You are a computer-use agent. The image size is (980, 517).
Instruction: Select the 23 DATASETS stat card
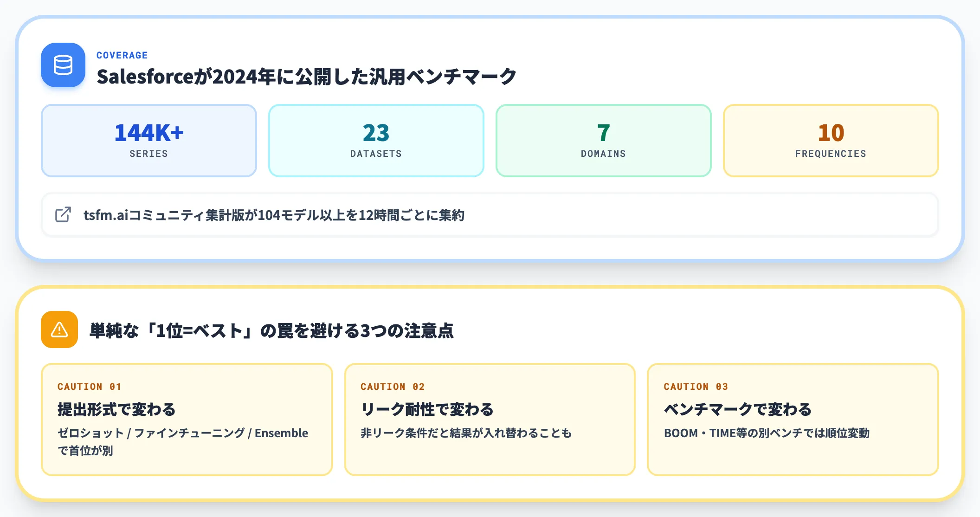376,141
